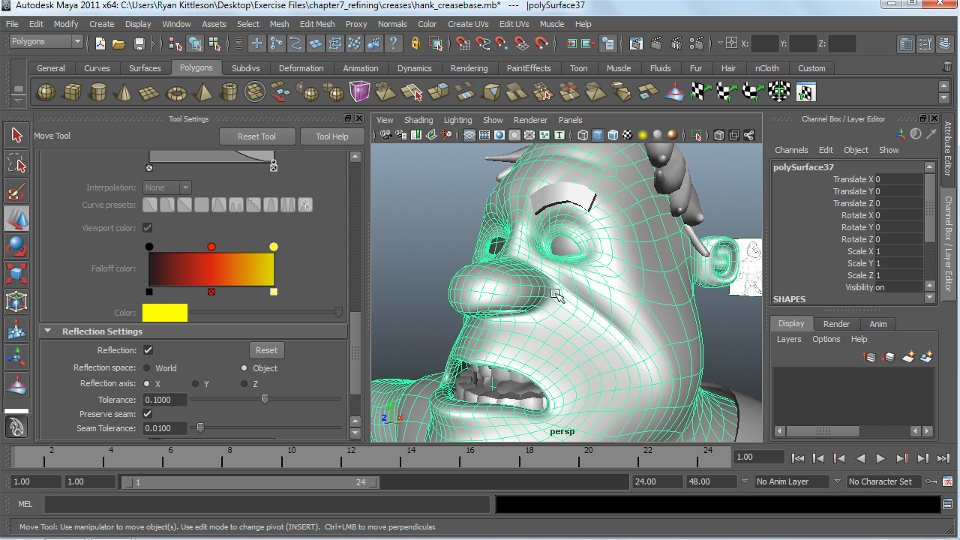Select World reflection space radio button
This screenshot has height=540, width=960.
pos(148,368)
